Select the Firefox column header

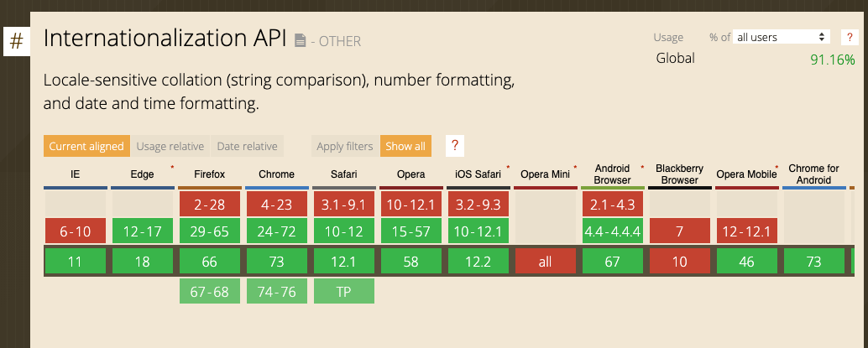[209, 174]
